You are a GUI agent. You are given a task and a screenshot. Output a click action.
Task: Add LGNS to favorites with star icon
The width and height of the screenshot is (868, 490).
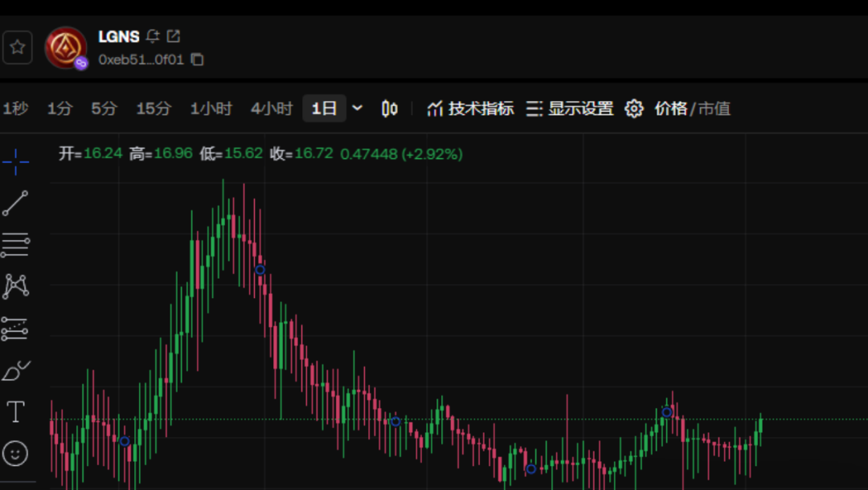17,47
